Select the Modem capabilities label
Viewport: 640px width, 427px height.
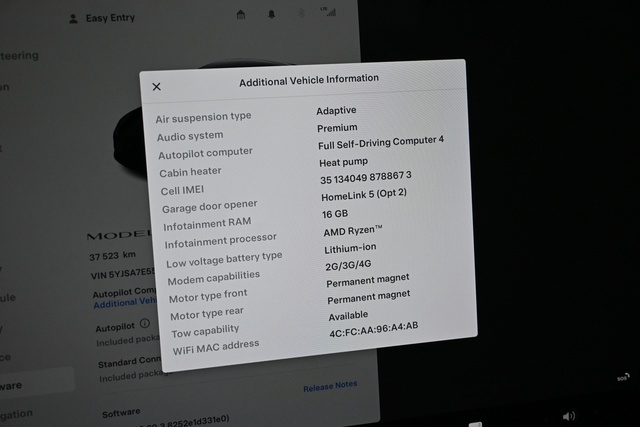tap(213, 278)
